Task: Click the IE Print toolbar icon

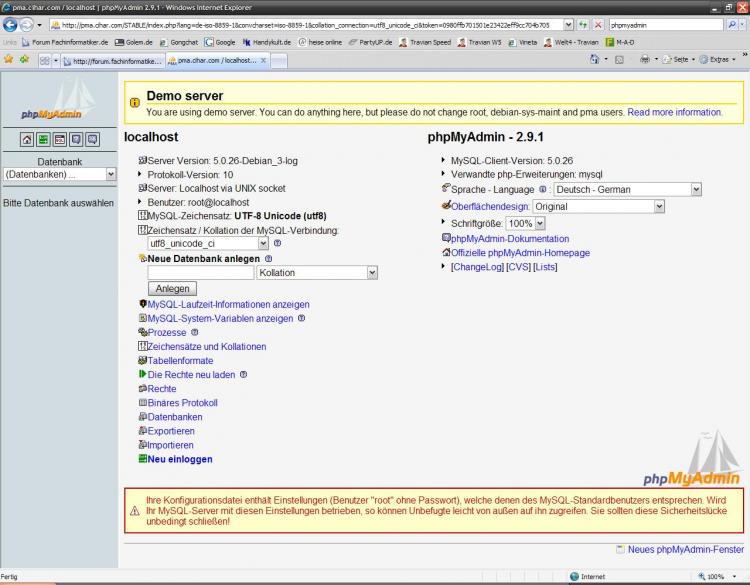Action: click(645, 59)
